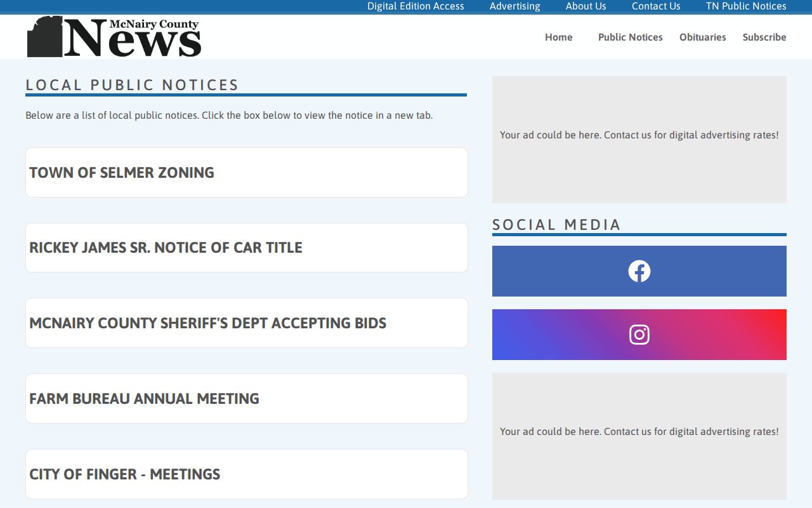The height and width of the screenshot is (508, 812).
Task: Click the McNairy County News logo
Action: pos(114,37)
